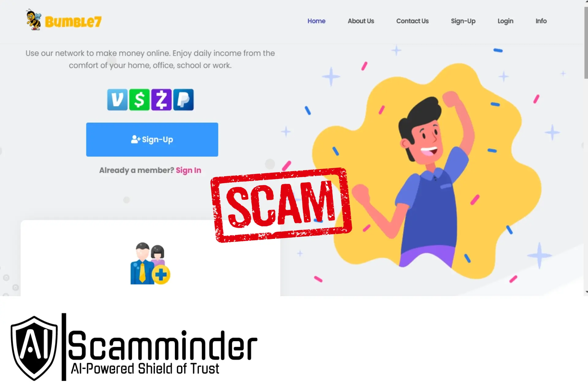
Task: Click the Sign In hyperlink
Action: pos(189,170)
